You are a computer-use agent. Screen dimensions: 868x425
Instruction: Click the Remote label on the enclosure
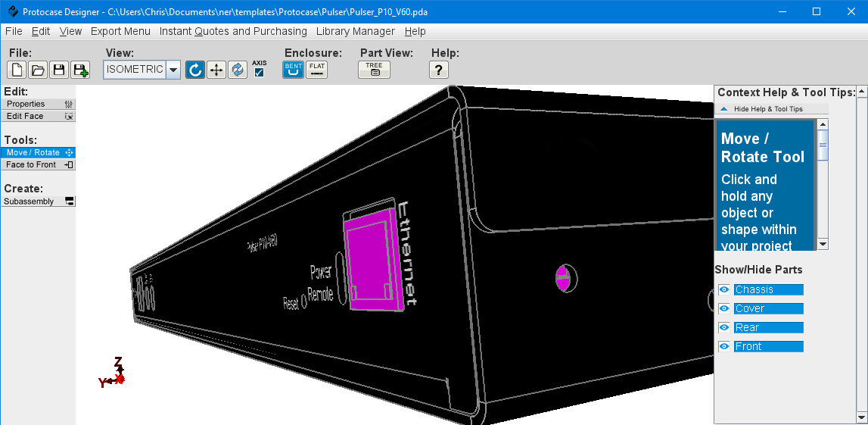pyautogui.click(x=321, y=294)
